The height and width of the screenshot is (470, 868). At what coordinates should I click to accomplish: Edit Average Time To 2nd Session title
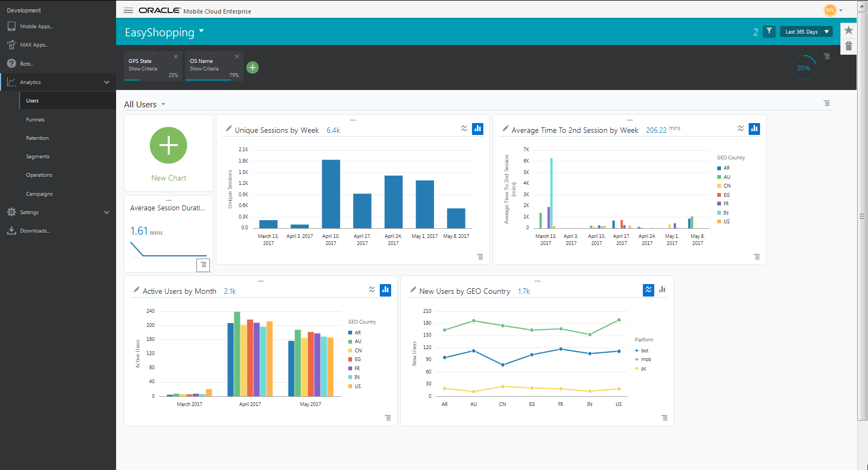pyautogui.click(x=506, y=128)
